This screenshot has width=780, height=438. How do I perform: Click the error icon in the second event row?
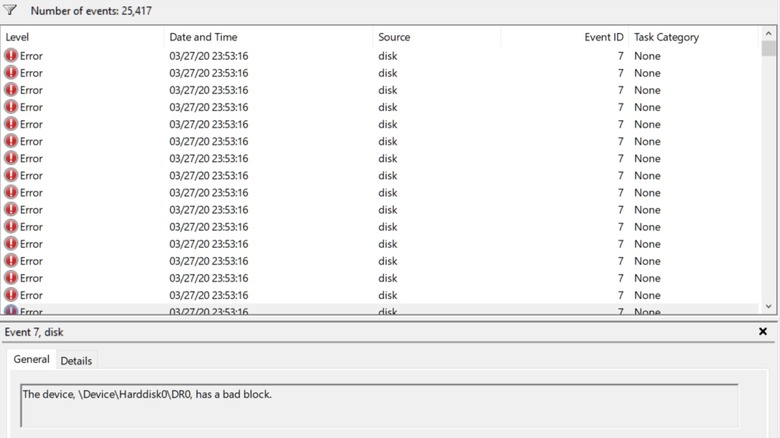11,73
